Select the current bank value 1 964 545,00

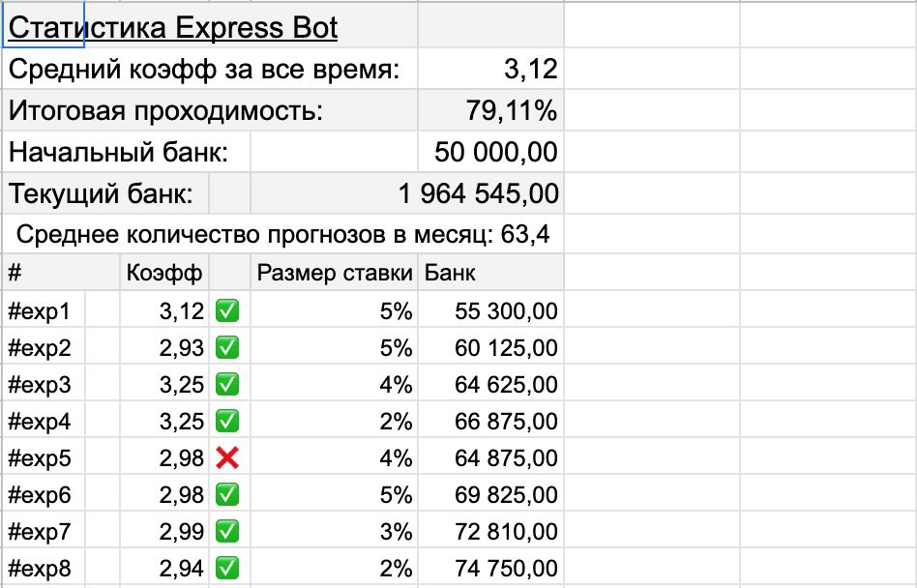[478, 193]
